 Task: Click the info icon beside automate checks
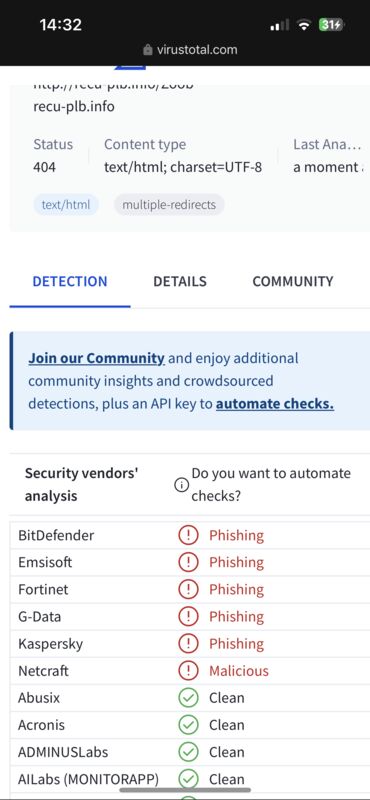(181, 485)
